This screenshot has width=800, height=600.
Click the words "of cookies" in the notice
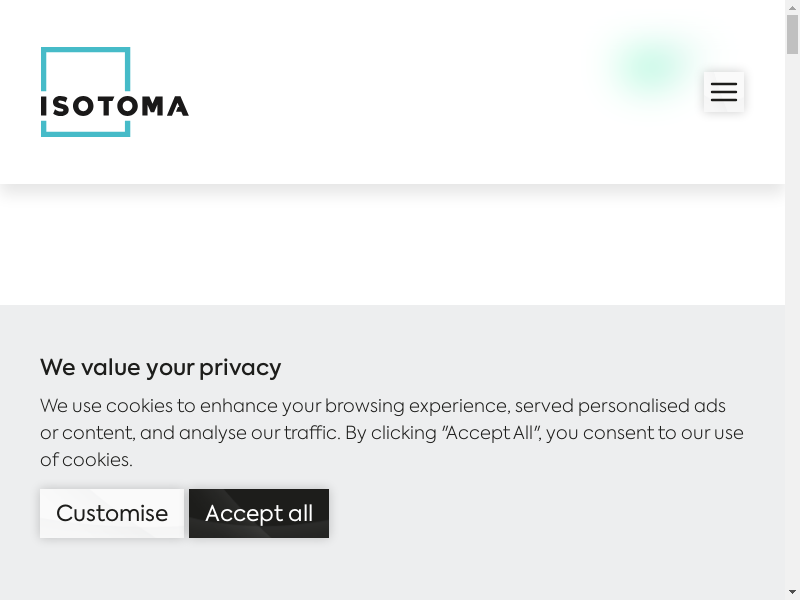point(85,460)
